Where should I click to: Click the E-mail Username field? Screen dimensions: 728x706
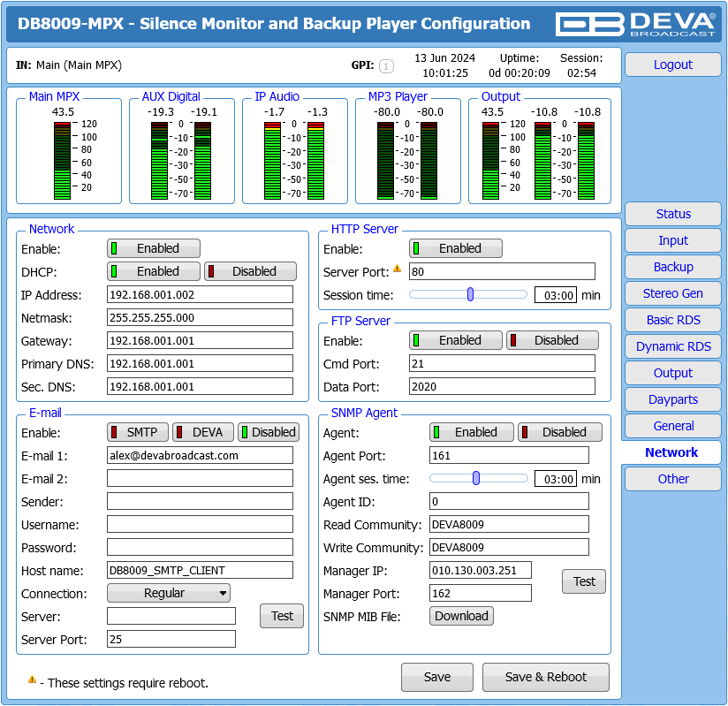click(x=200, y=524)
